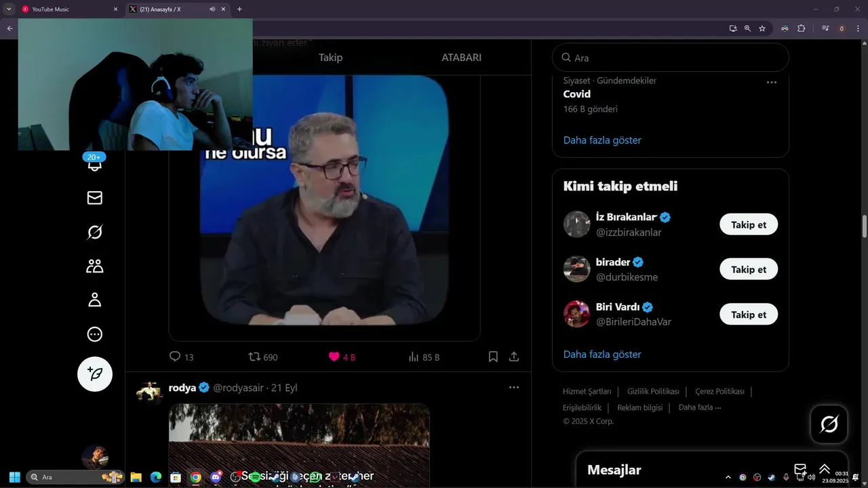Open Gizlilik Politikası footer link

(653, 392)
